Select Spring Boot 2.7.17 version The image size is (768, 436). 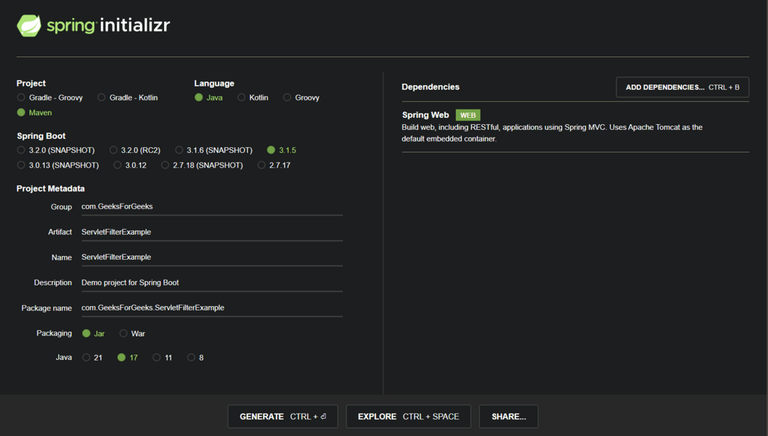(274, 165)
